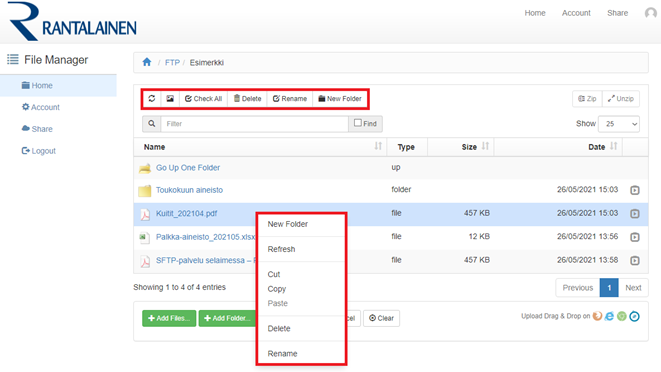Click the Firefox browser icon

pyautogui.click(x=597, y=316)
